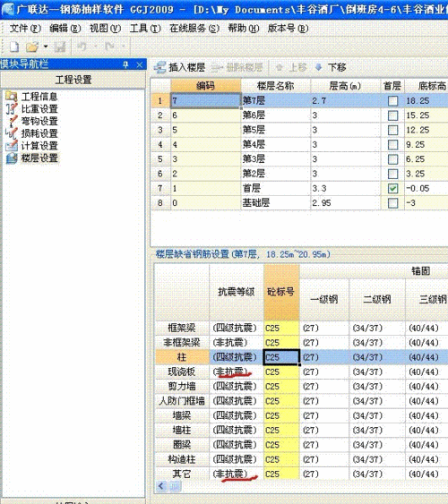Open the 工具(T) menu

click(x=145, y=29)
